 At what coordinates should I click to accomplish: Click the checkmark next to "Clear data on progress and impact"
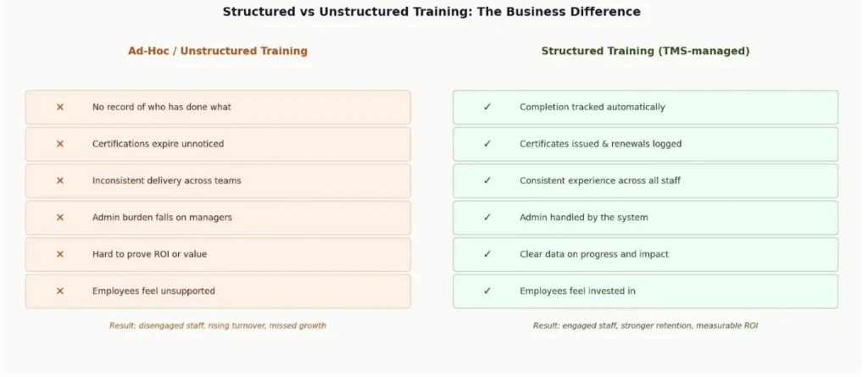click(487, 254)
